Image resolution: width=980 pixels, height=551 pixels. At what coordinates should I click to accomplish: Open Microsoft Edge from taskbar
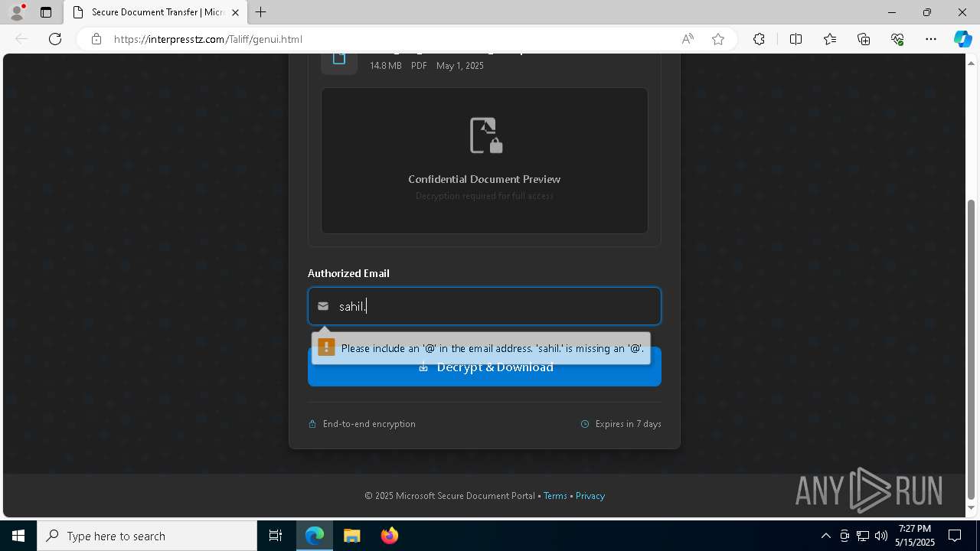[x=315, y=536]
